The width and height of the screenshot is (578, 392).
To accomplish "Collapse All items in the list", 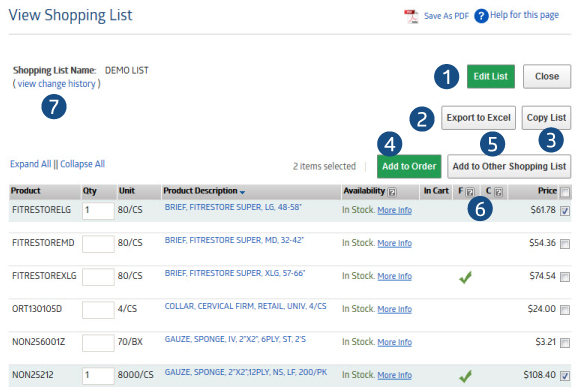I will pos(83,164).
